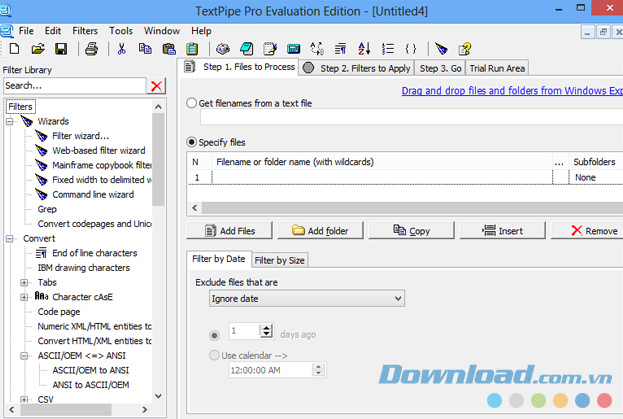
Task: Click the New file toolbar icon
Action: pyautogui.click(x=14, y=49)
